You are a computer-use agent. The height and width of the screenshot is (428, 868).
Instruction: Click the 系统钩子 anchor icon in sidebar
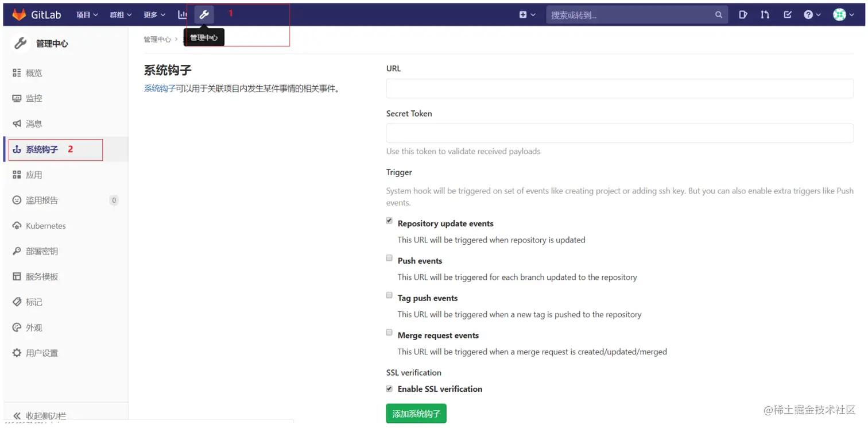[17, 149]
